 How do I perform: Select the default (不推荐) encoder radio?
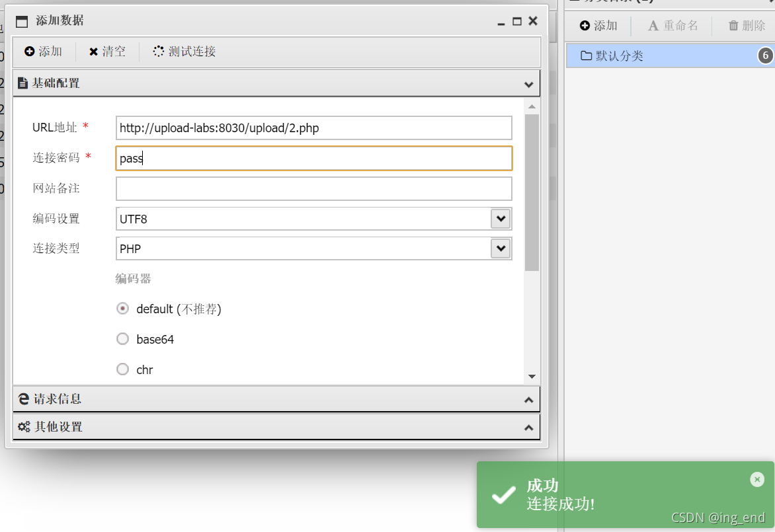tap(122, 309)
